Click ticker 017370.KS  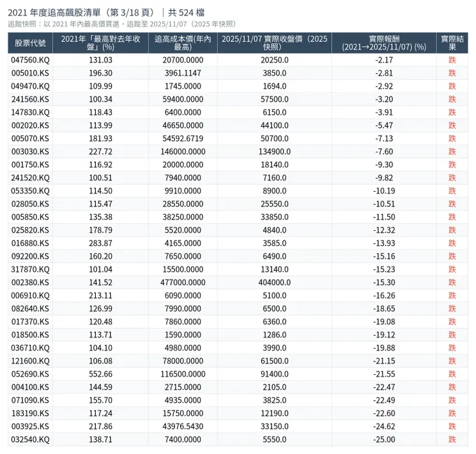tap(30, 322)
